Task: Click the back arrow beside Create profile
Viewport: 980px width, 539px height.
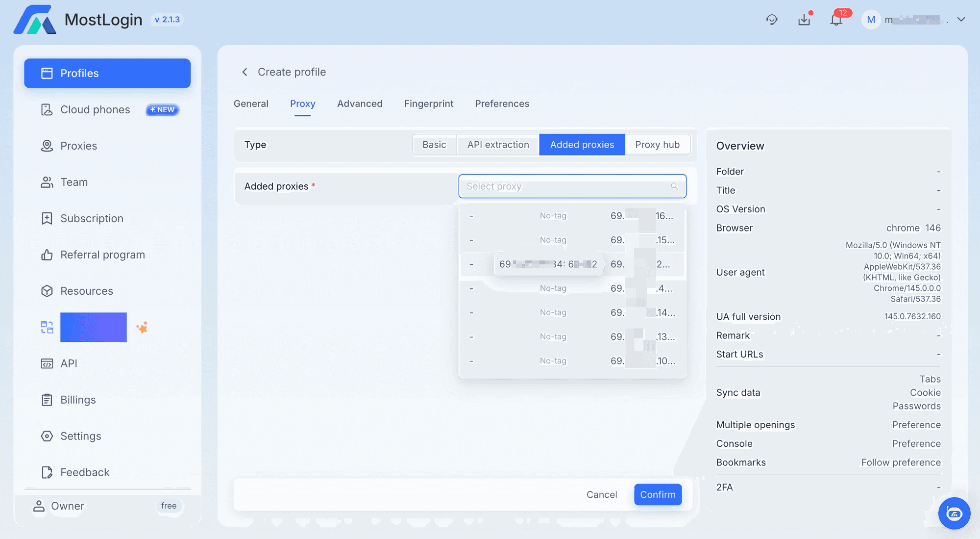Action: (245, 72)
